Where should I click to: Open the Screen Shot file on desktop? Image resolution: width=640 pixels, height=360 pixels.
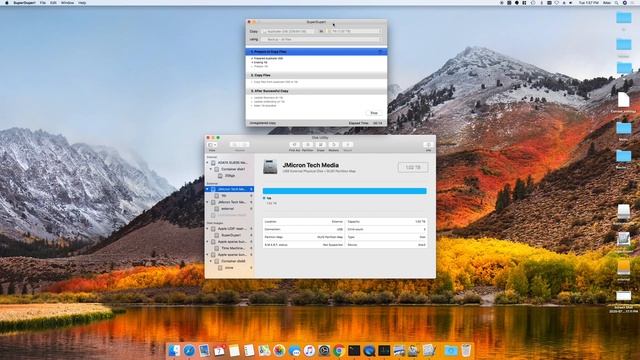[623, 296]
